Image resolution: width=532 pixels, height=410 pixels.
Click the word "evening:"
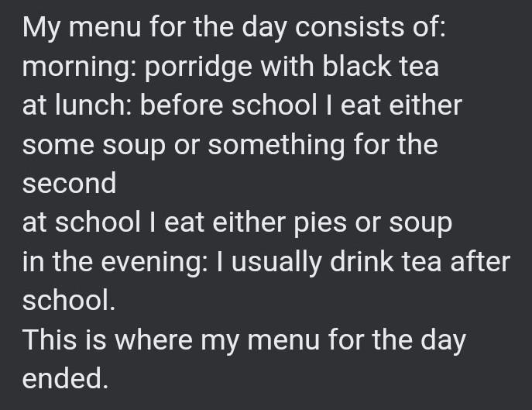[x=154, y=262]
